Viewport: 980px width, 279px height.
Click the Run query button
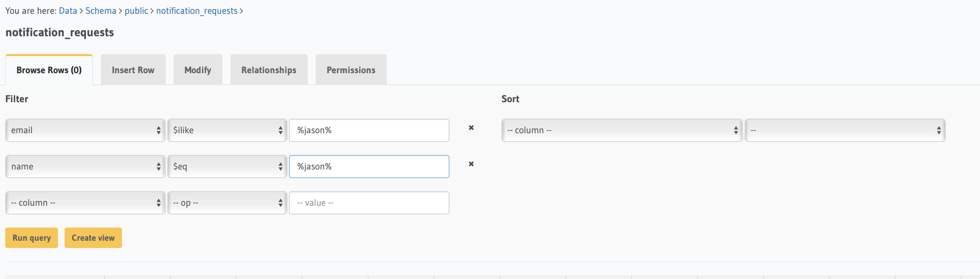pyautogui.click(x=32, y=238)
